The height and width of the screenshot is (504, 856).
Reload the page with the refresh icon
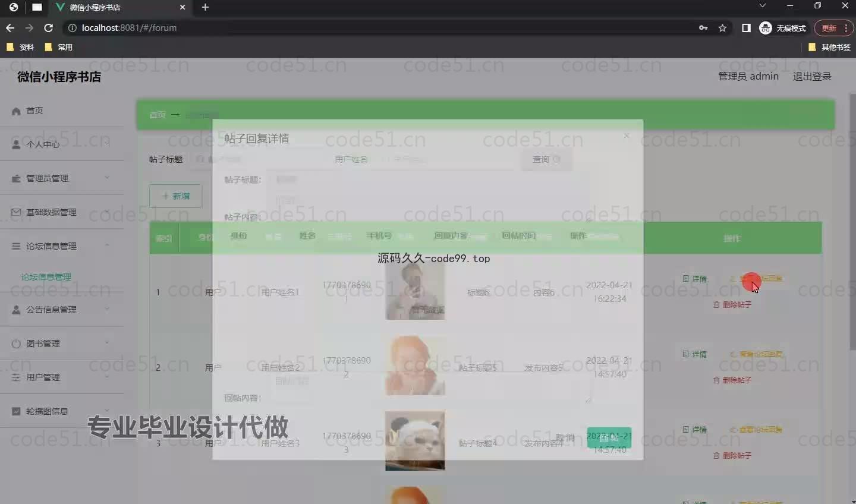(49, 28)
